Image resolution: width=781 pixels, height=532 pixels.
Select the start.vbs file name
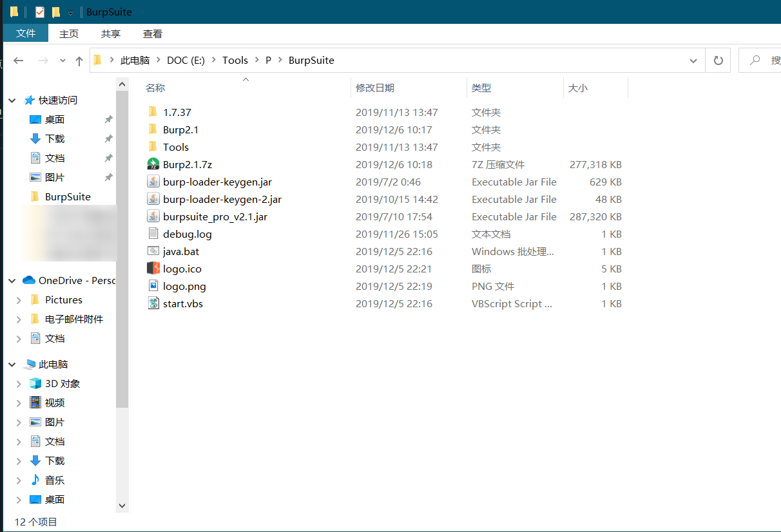tap(183, 303)
